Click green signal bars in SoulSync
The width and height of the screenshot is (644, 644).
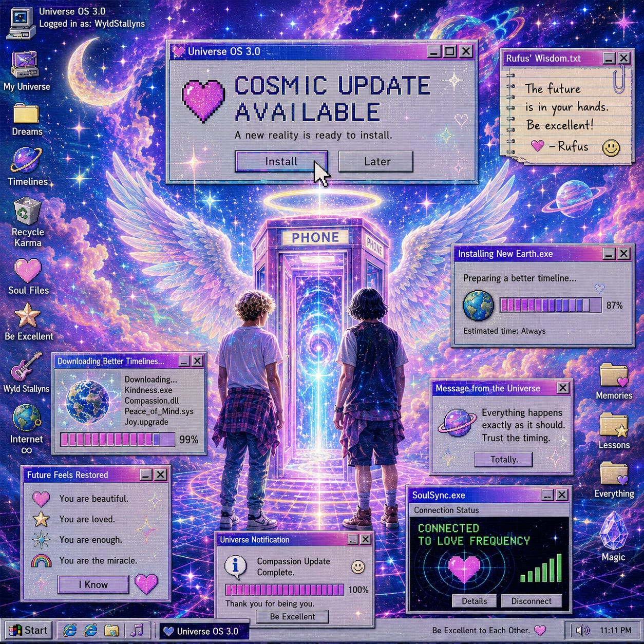[x=541, y=567]
